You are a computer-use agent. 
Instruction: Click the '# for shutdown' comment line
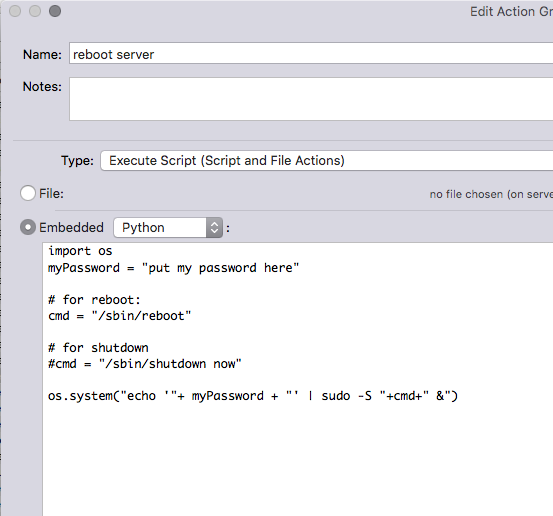98,348
